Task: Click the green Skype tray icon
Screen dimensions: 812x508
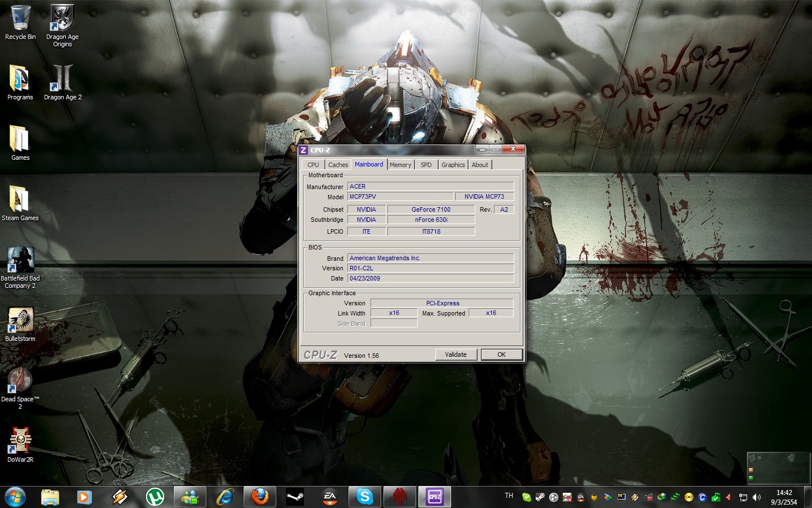Action: [527, 497]
